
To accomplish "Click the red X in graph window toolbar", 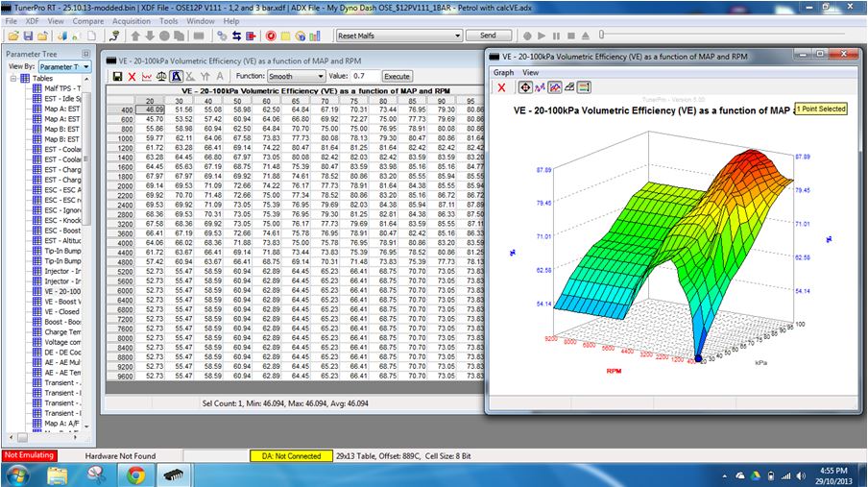I will [501, 87].
